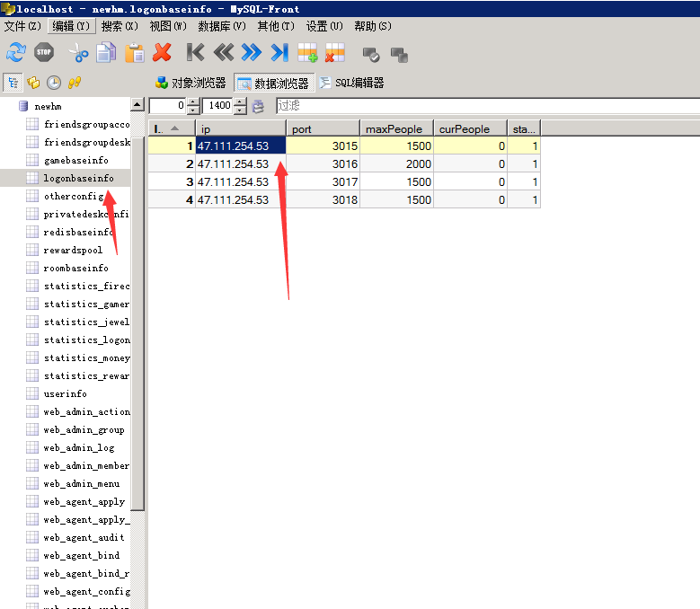Click the Refresh toolbar icon

click(16, 53)
